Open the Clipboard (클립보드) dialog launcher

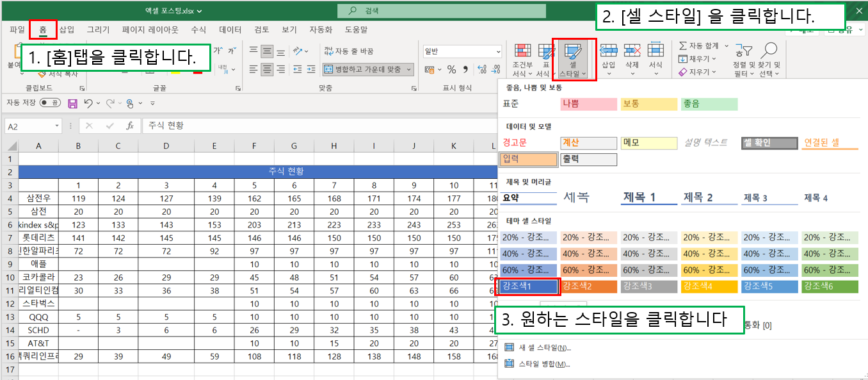click(x=82, y=88)
